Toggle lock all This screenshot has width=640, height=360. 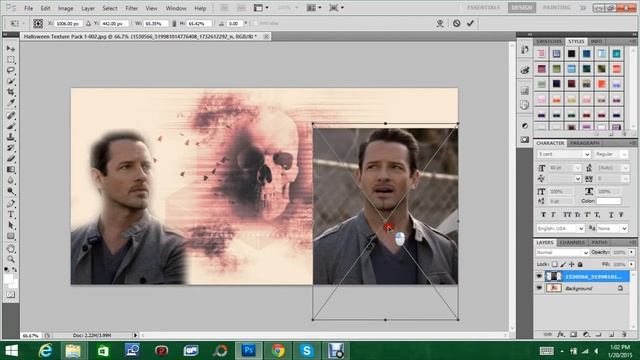tap(580, 264)
